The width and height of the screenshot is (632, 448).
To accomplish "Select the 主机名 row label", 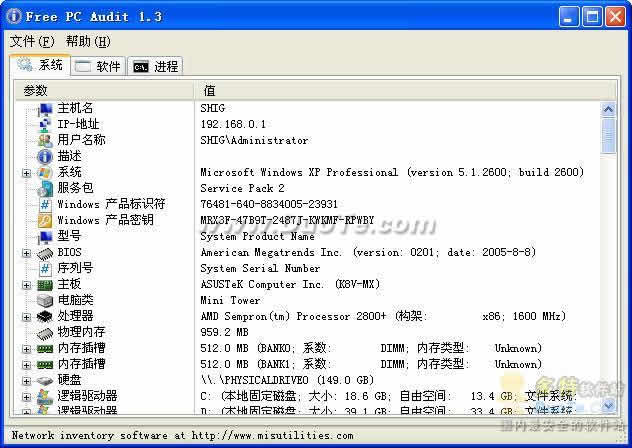I will 75,108.
